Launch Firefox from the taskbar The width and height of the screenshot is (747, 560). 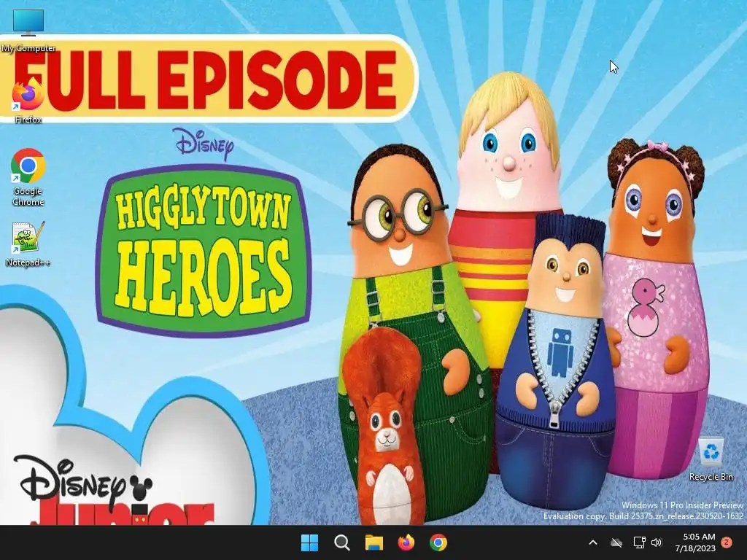tap(406, 542)
